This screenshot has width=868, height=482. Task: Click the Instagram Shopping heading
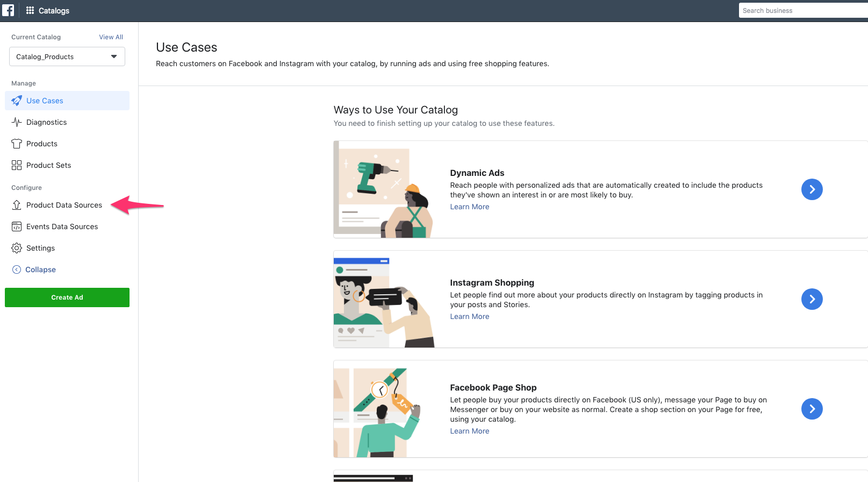tap(492, 282)
